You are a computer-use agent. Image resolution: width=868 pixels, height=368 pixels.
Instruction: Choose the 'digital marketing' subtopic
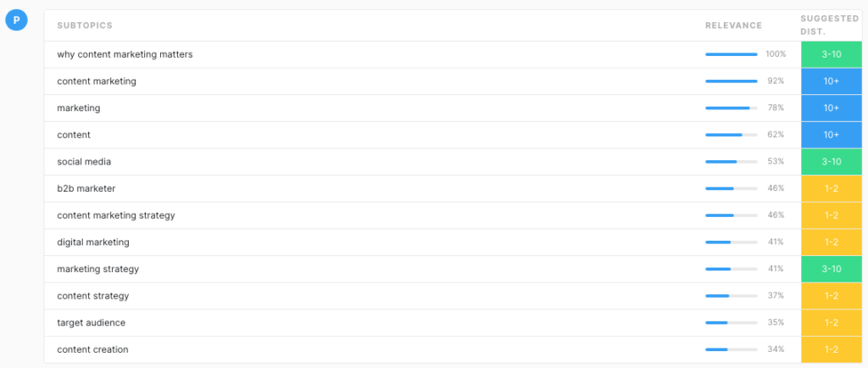point(93,242)
